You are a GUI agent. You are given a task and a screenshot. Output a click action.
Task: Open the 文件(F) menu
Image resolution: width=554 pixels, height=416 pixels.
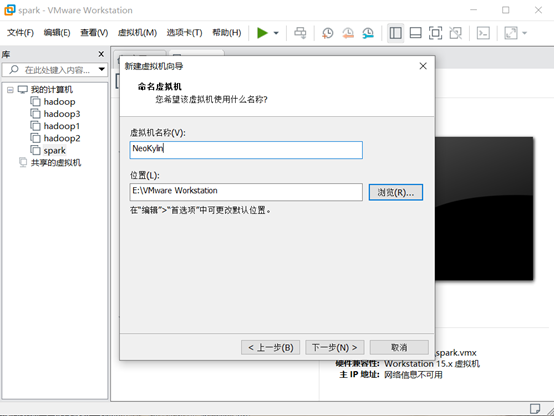(20, 33)
